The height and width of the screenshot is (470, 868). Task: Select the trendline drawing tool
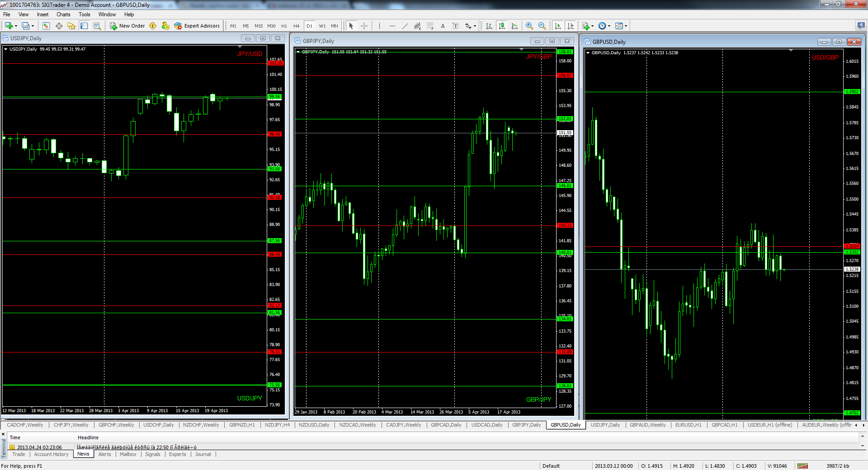pyautogui.click(x=405, y=26)
